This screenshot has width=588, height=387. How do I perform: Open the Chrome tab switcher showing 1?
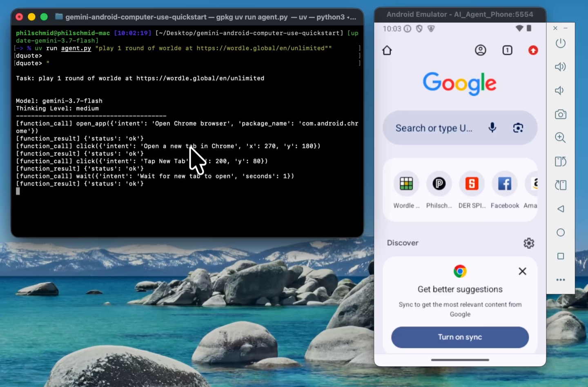(507, 50)
